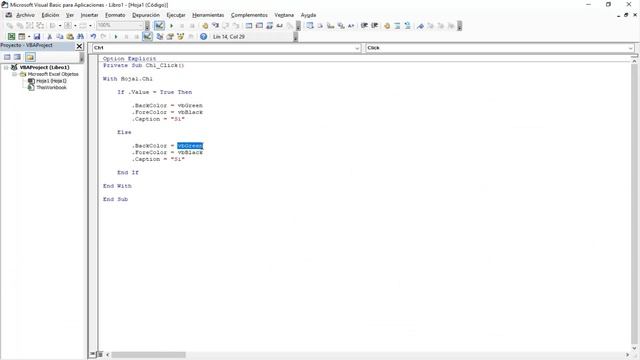Click the Paste icon in Standard toolbar

pyautogui.click(x=70, y=37)
